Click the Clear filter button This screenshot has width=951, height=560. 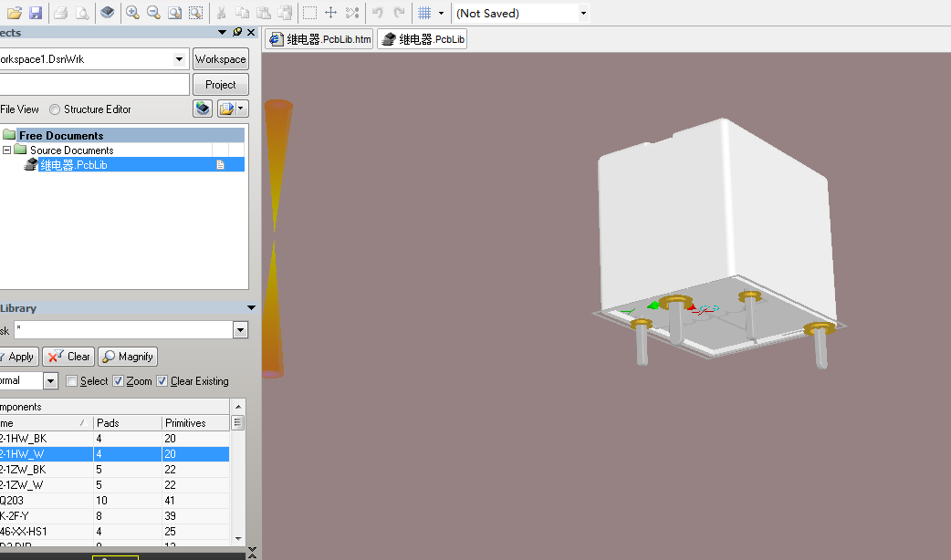point(68,357)
